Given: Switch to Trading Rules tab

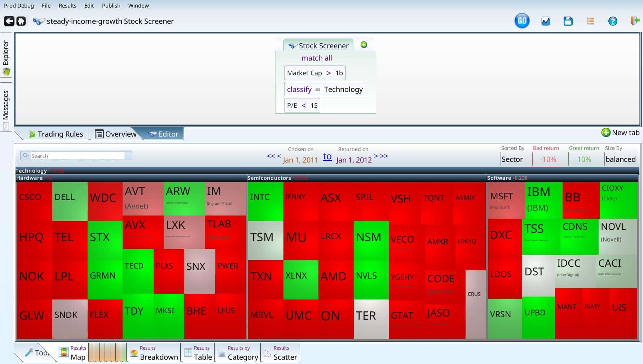Looking at the screenshot, I should pos(56,134).
